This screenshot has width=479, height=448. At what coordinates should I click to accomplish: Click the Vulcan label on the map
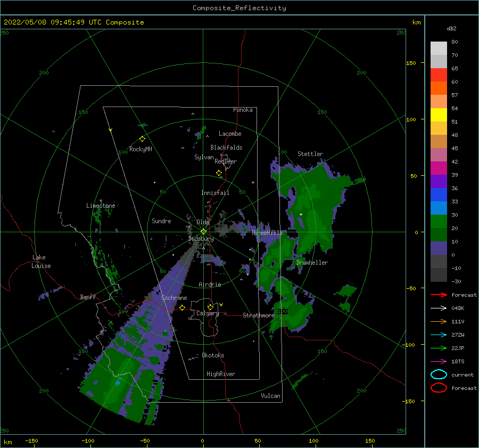[271, 396]
